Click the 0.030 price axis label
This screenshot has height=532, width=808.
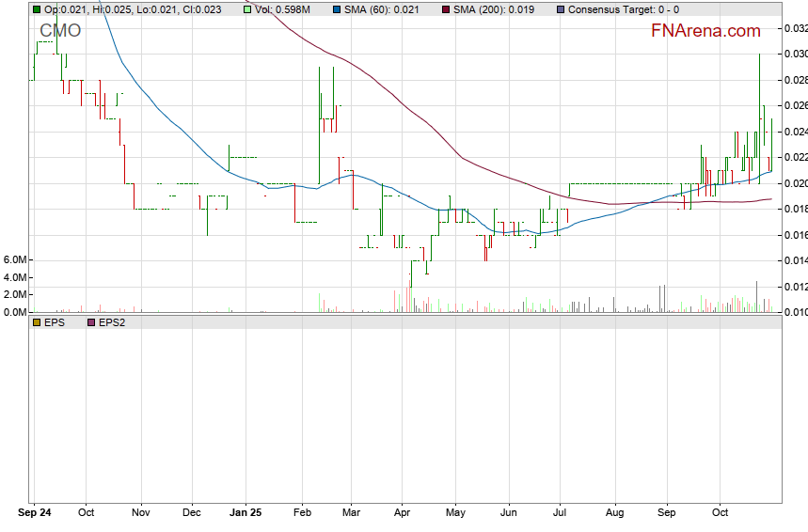(795, 54)
